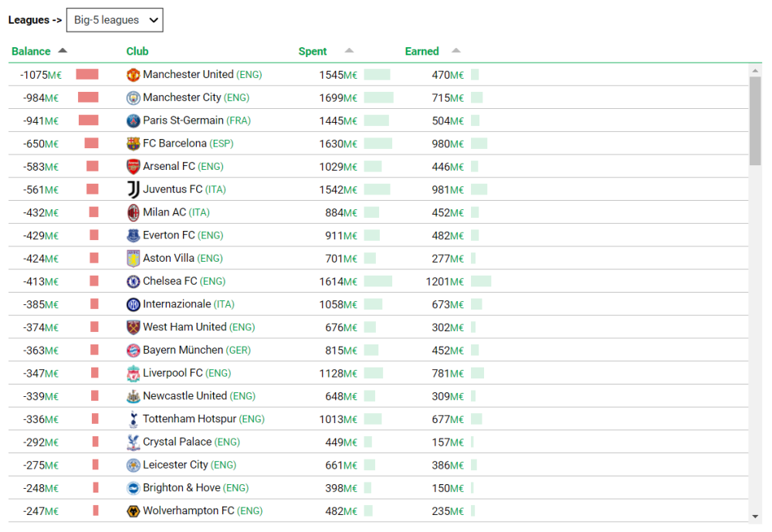Click the Paris St-Germain crest icon

point(133,120)
